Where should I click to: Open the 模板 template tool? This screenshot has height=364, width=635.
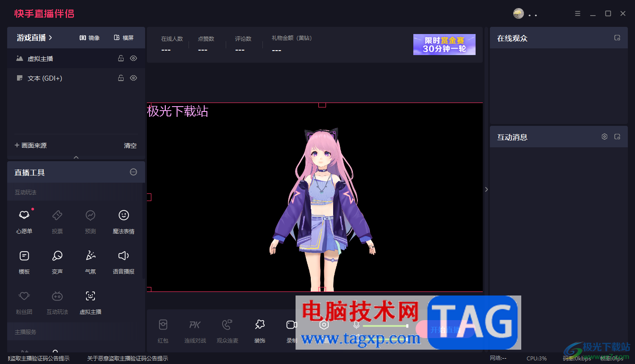24,261
